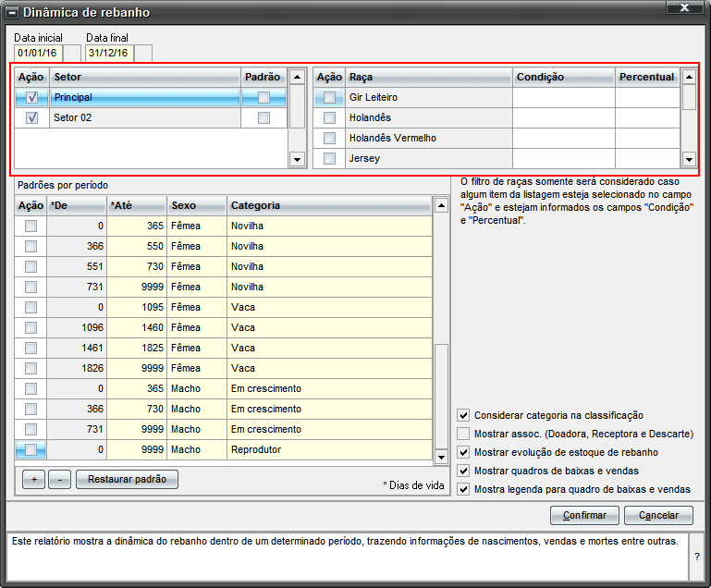
Task: Click De value 551 cell
Action: point(77,266)
